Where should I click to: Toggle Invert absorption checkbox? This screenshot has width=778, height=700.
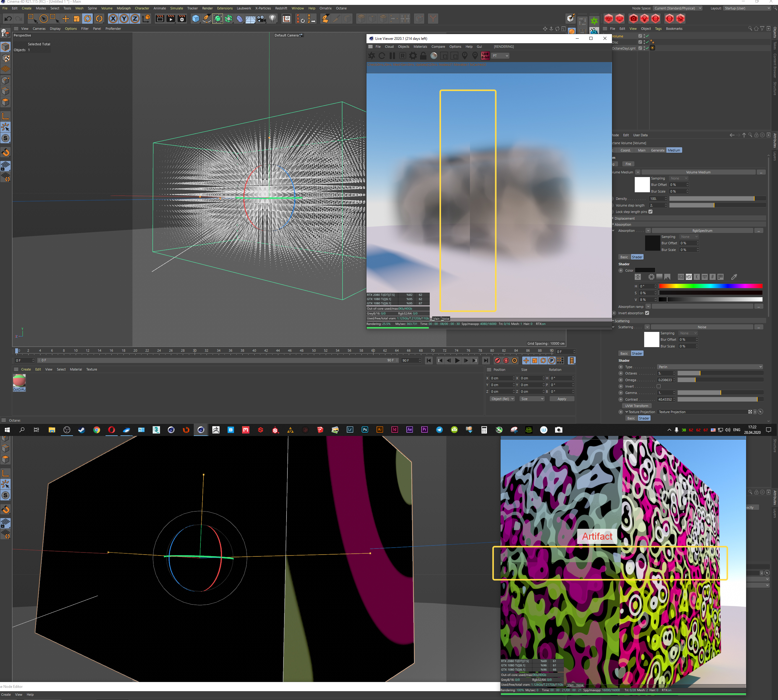point(647,313)
